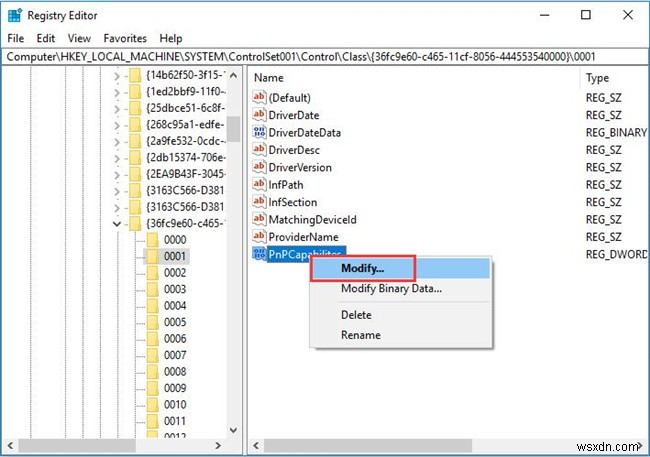This screenshot has height=457, width=650.
Task: Click the folder icon of key 0004
Action: point(153,306)
